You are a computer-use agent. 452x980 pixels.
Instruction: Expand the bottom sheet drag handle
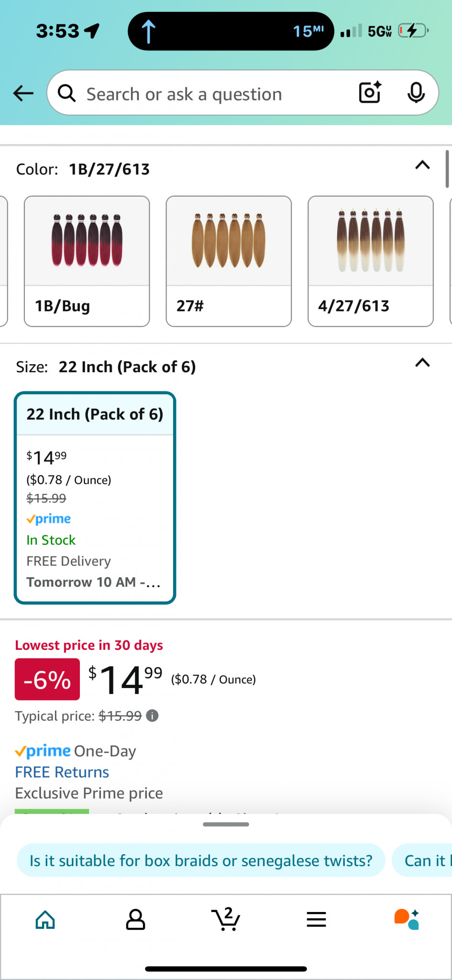[226, 824]
